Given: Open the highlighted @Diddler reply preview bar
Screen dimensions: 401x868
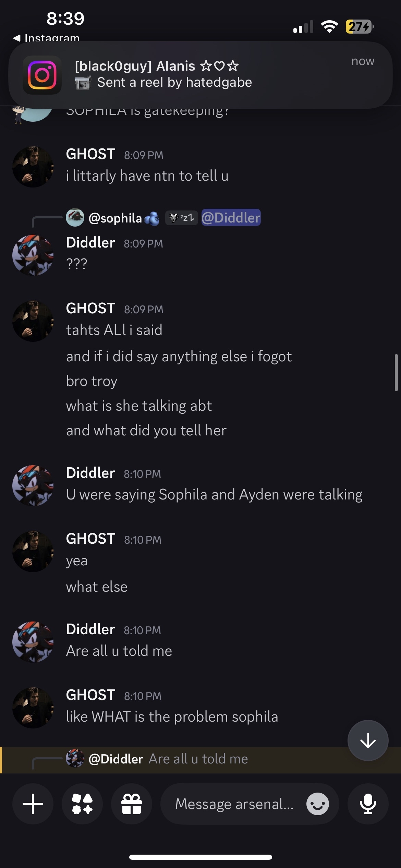Looking at the screenshot, I should click(200, 759).
